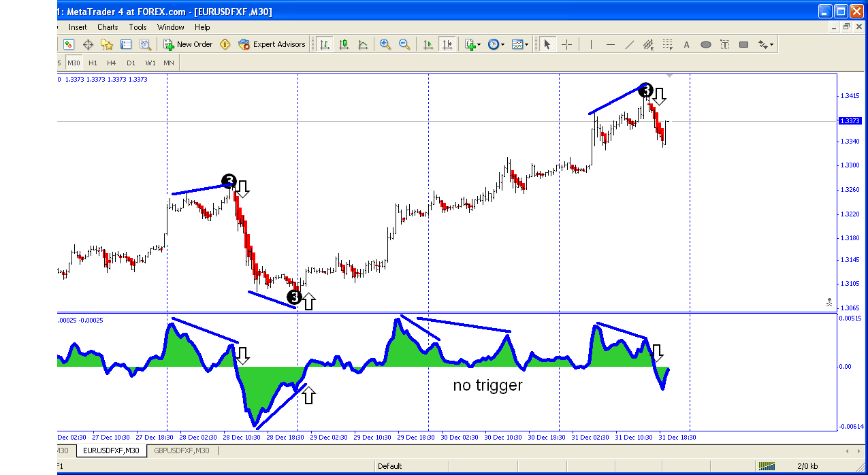Select the Vertical Line drawing tool
Image resolution: width=868 pixels, height=475 pixels.
[591, 45]
